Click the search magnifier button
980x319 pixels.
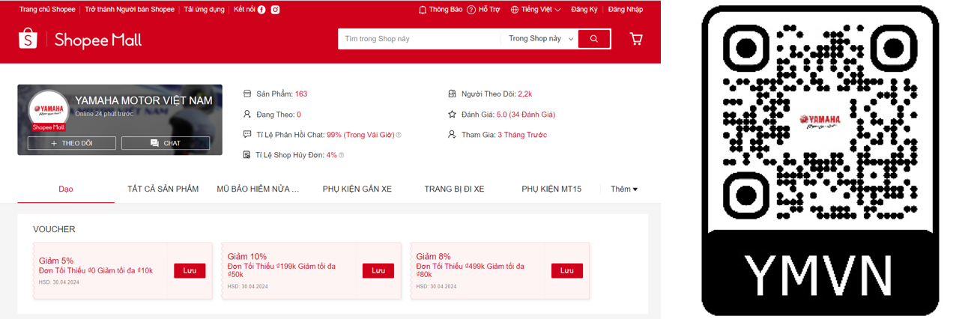coord(594,39)
